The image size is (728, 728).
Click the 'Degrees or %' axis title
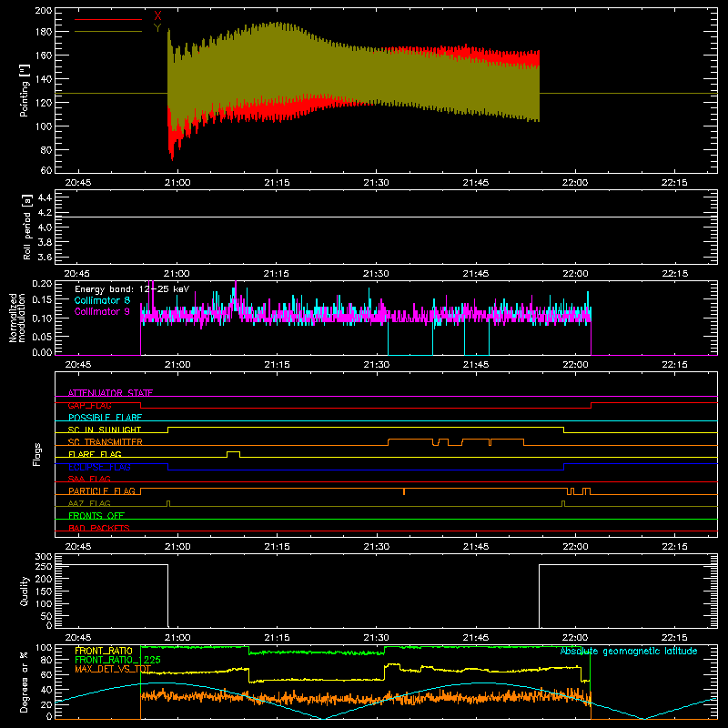[x=25, y=682]
